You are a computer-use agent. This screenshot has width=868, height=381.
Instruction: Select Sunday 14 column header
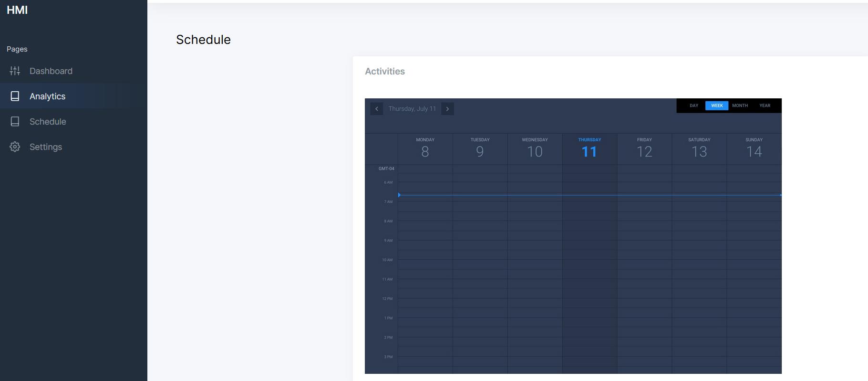(754, 148)
